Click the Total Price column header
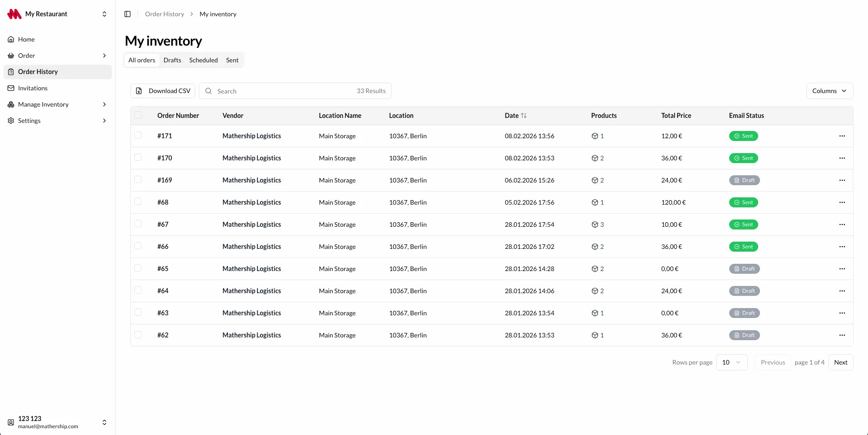This screenshot has height=435, width=868. coord(676,116)
